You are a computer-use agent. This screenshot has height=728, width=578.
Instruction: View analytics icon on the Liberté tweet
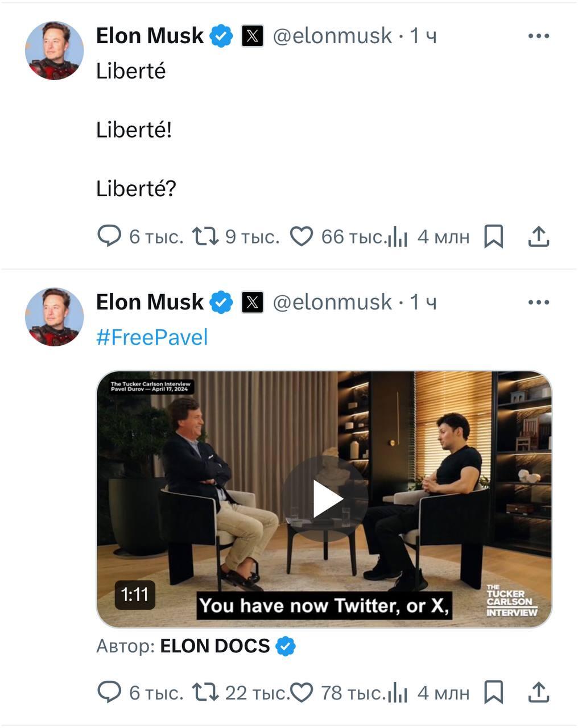tap(397, 237)
